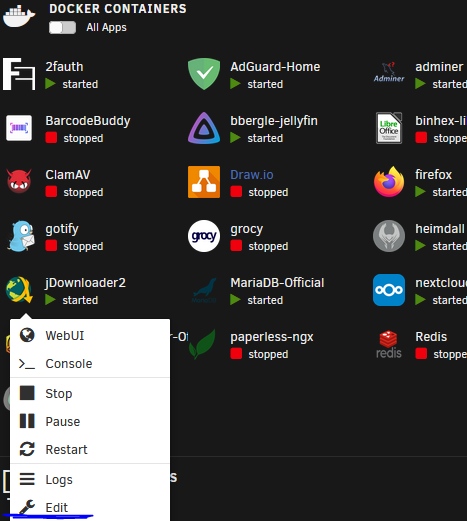Click the 2fauth container name

[64, 67]
